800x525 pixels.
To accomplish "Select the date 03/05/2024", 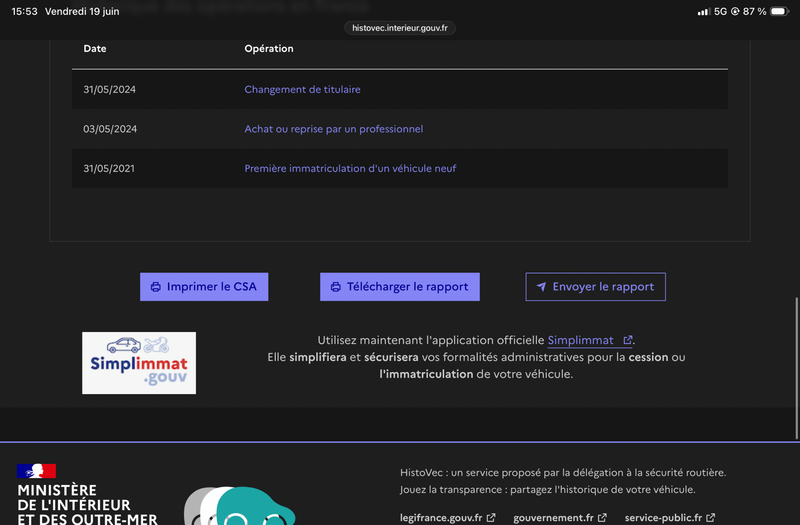I will coord(110,129).
